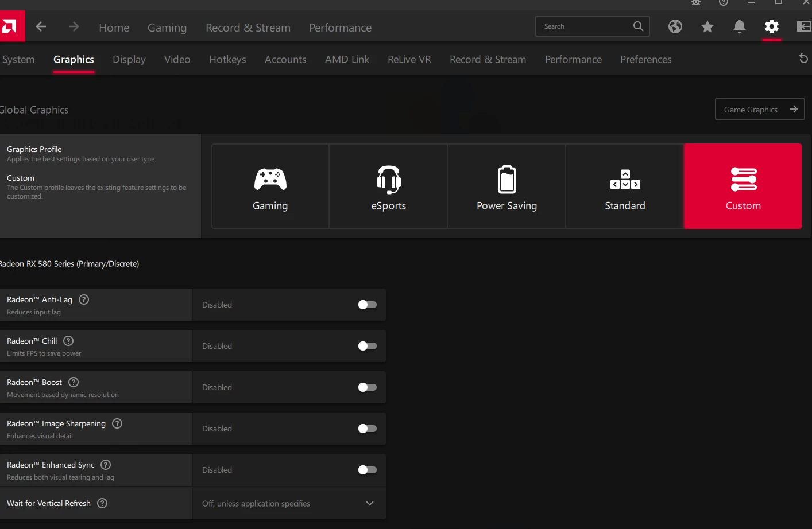
Task: Select the Gaming graphics profile
Action: click(x=270, y=186)
